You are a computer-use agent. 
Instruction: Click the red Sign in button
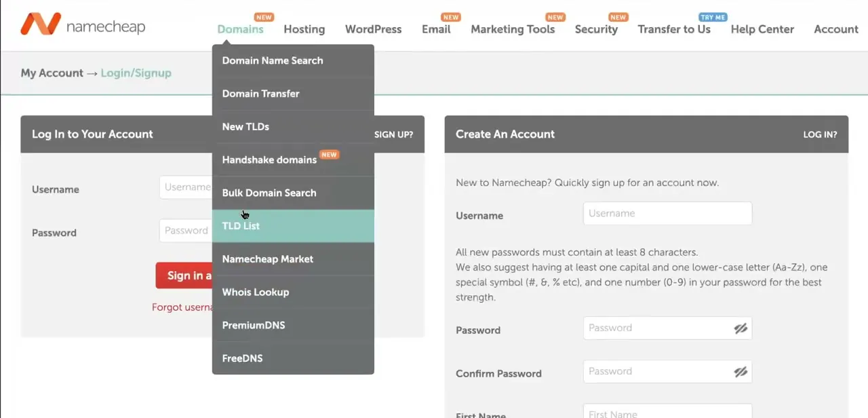point(184,275)
